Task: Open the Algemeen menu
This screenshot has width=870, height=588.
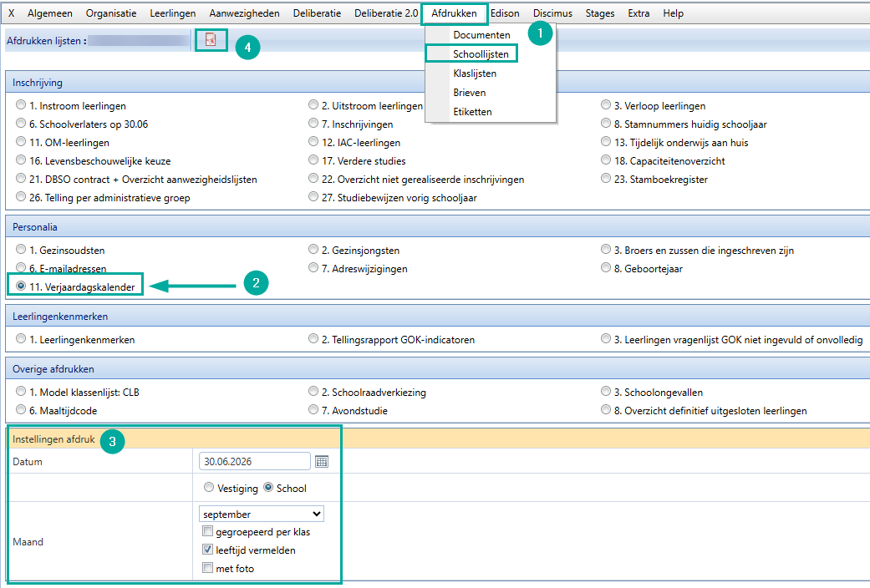Action: pos(50,13)
